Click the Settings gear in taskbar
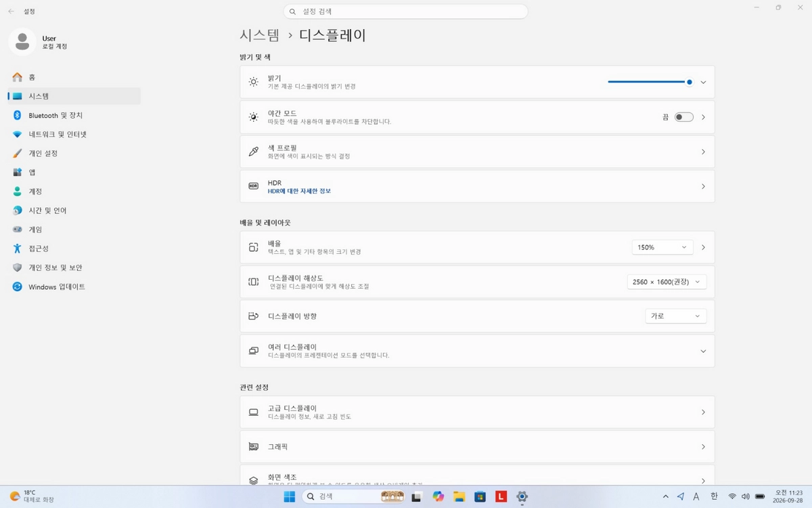 (x=522, y=496)
